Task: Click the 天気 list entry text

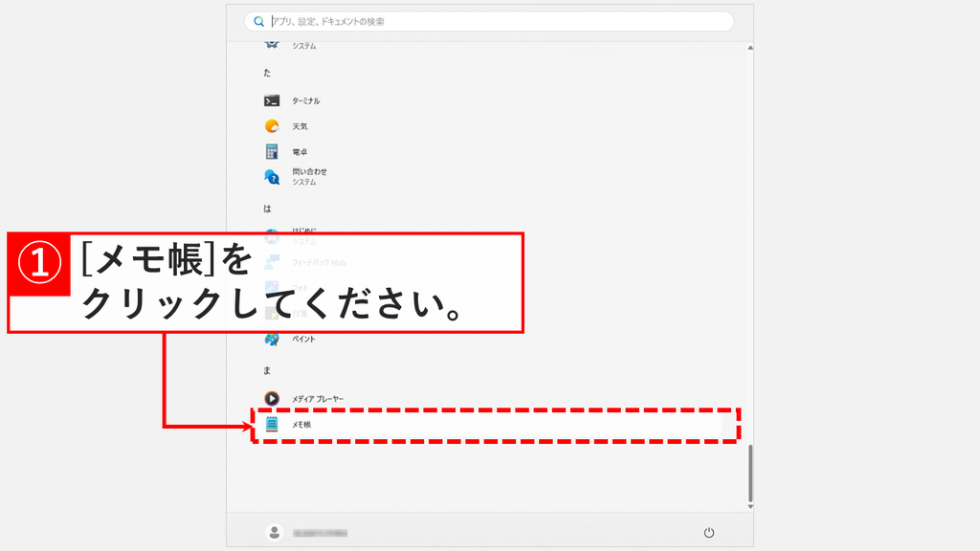Action: 300,127
